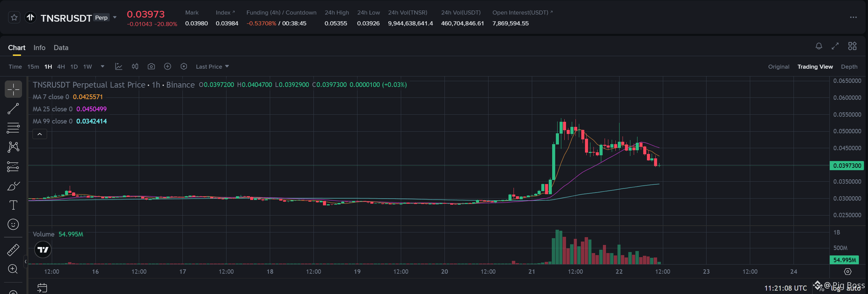
Task: Collapse the drawing toolbar side arrow
Action: tap(25, 261)
